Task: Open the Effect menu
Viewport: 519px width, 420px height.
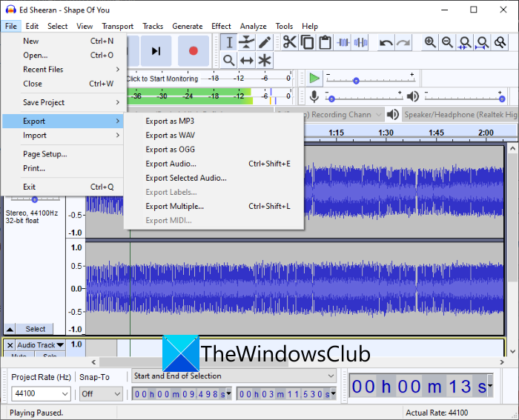Action: (221, 26)
